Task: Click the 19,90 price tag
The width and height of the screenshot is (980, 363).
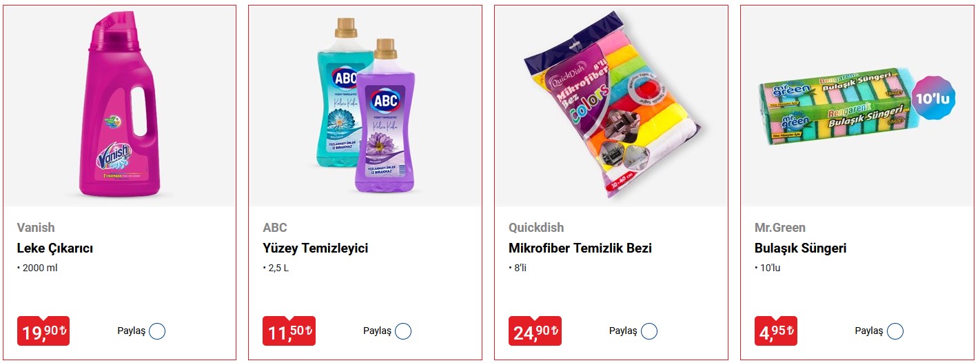Action: [x=43, y=331]
